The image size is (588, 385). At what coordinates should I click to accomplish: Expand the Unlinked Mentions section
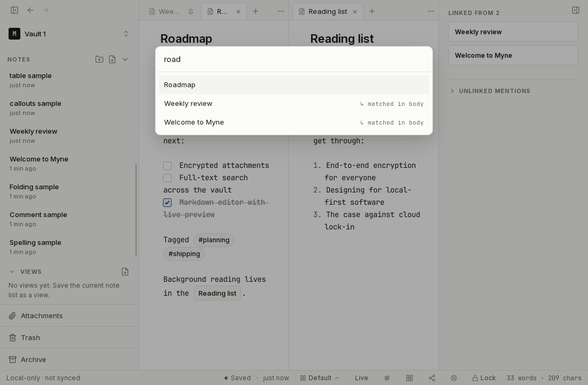491,91
